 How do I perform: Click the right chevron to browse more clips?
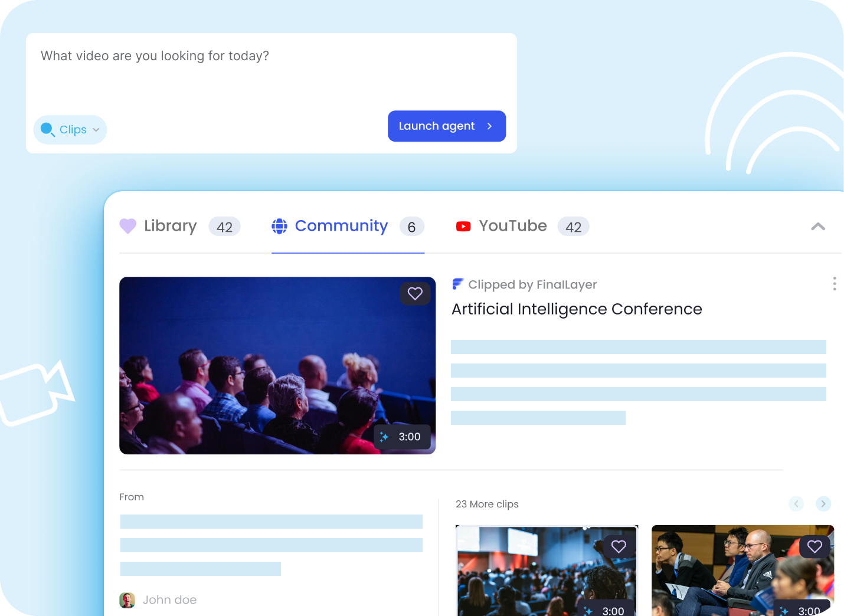point(823,504)
